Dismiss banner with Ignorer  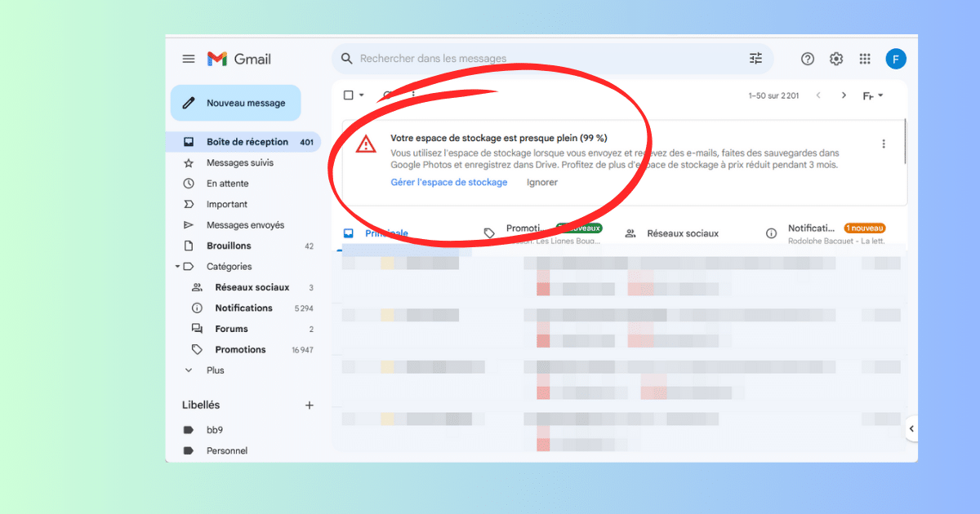pos(542,182)
